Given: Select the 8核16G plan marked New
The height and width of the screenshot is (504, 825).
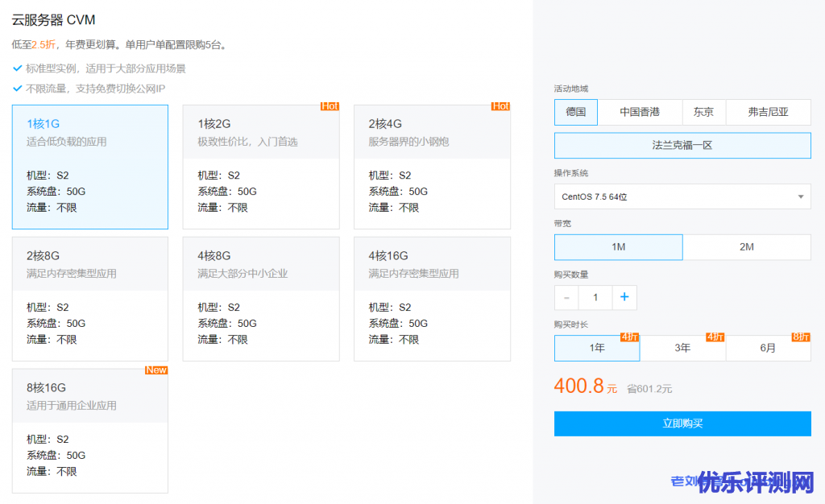Looking at the screenshot, I should [90, 431].
